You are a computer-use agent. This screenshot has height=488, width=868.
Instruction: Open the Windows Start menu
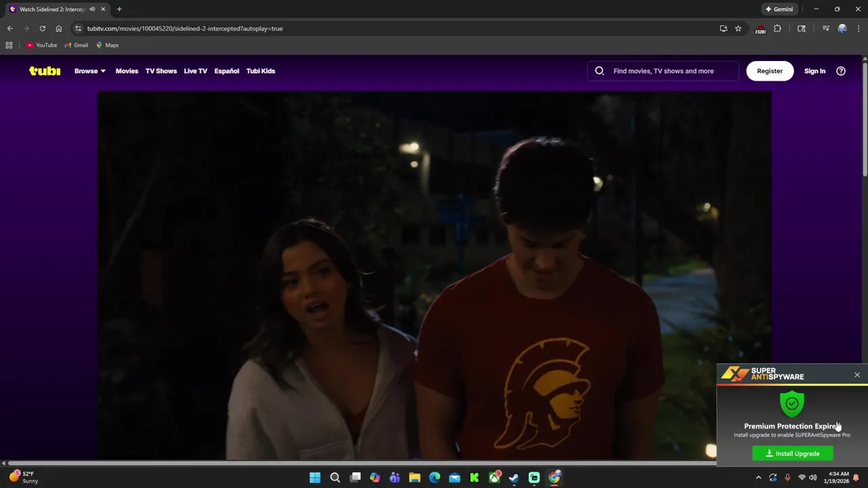coord(315,478)
